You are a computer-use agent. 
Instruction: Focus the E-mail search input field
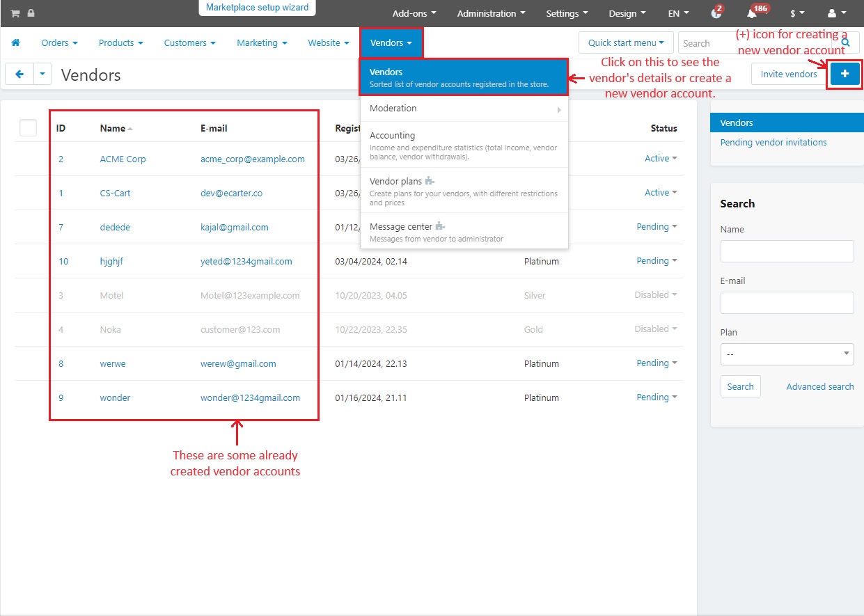[x=787, y=303]
